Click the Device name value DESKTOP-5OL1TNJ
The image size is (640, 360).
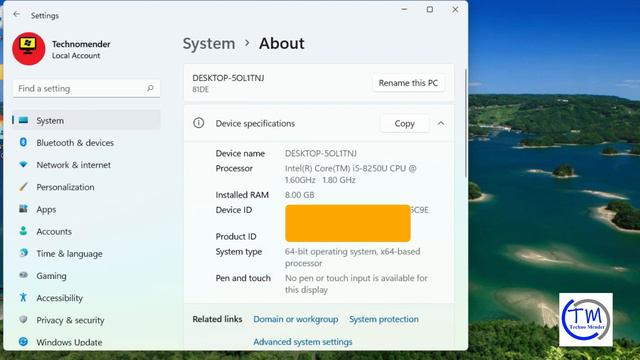[320, 153]
